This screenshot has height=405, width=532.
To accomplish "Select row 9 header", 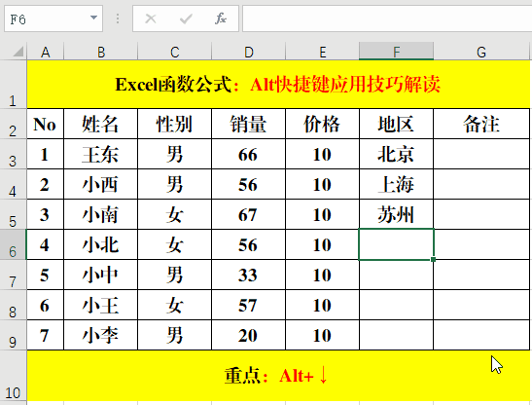I will (x=13, y=335).
